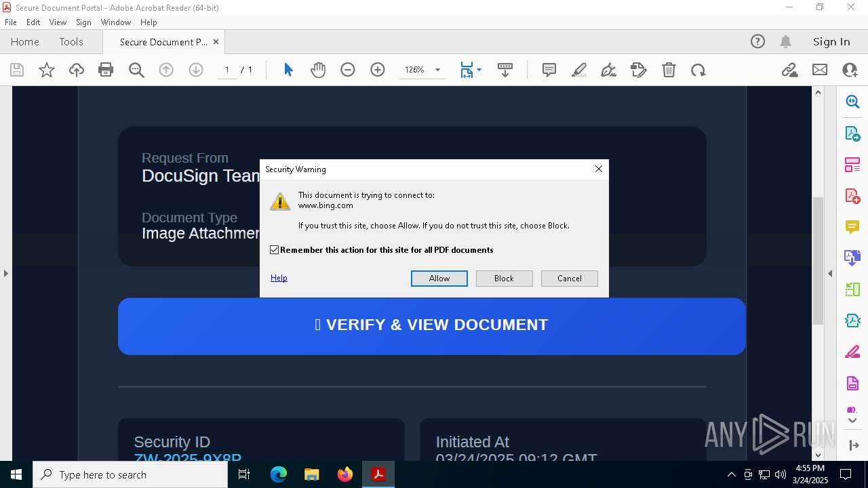Image resolution: width=868 pixels, height=488 pixels.
Task: Click Allow in the Security Warning
Action: coord(439,279)
